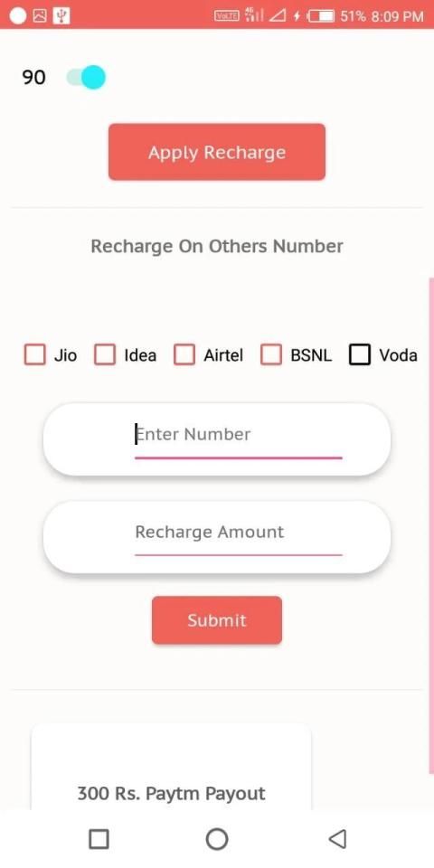Tap the Apply Recharge button
The width and height of the screenshot is (434, 868).
[x=217, y=152]
